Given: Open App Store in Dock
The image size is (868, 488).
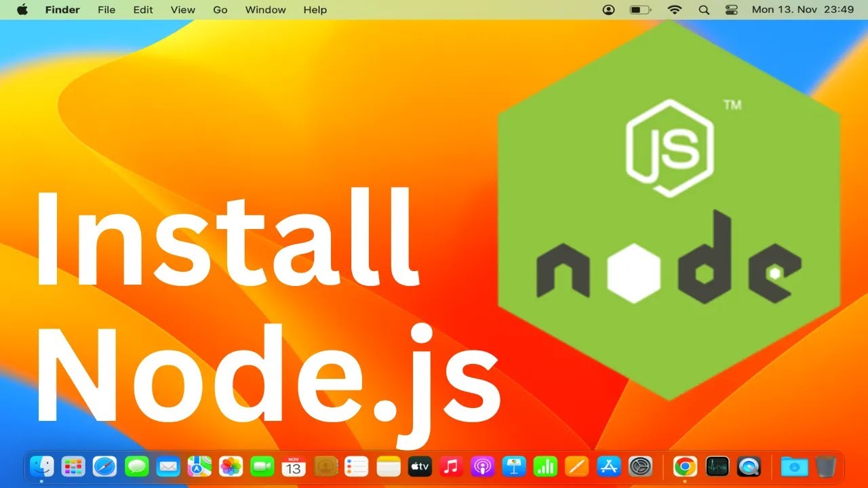Looking at the screenshot, I should (609, 466).
